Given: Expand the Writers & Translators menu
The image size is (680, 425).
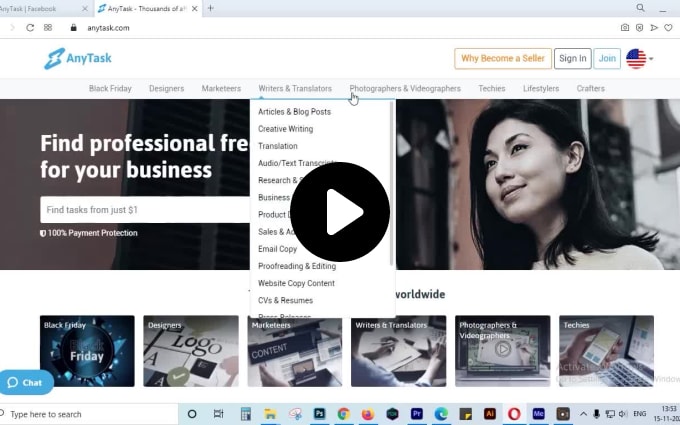Looking at the screenshot, I should click(x=295, y=88).
